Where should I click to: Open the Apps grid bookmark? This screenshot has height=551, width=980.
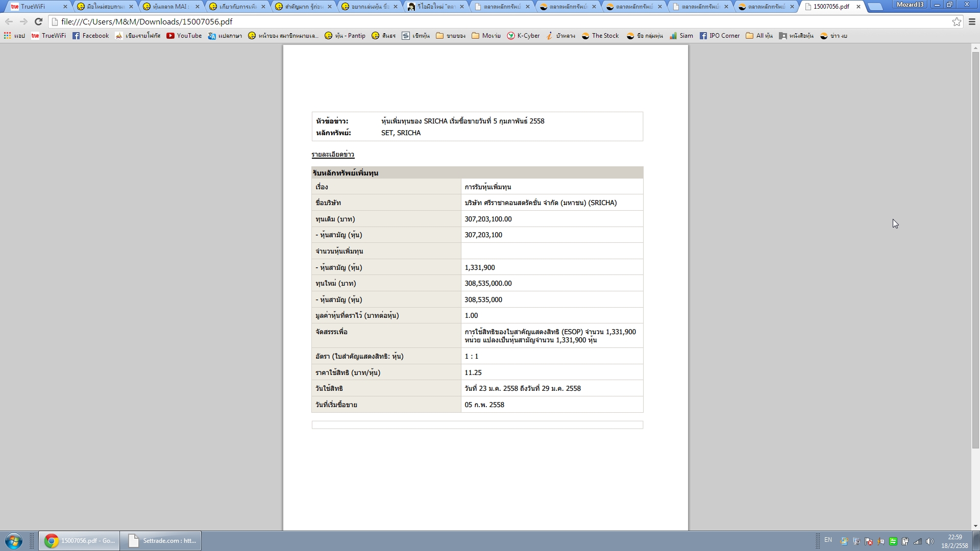[14, 36]
